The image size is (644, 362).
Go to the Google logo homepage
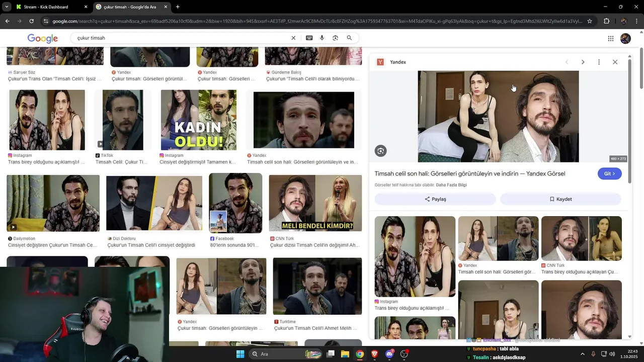click(x=43, y=39)
